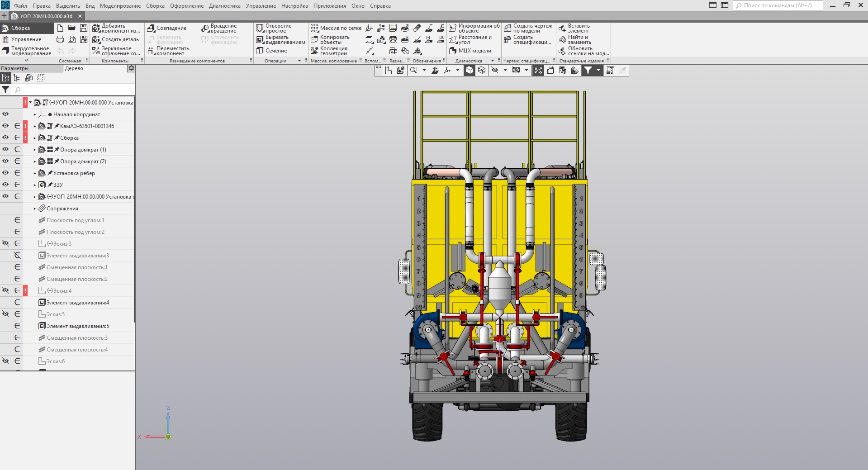This screenshot has height=470, width=868.
Task: Click the command search field
Action: [777, 5]
